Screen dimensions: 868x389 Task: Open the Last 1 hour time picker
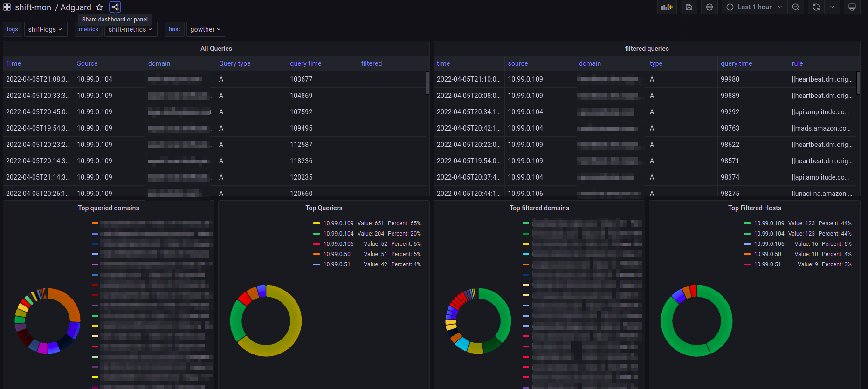coord(755,7)
